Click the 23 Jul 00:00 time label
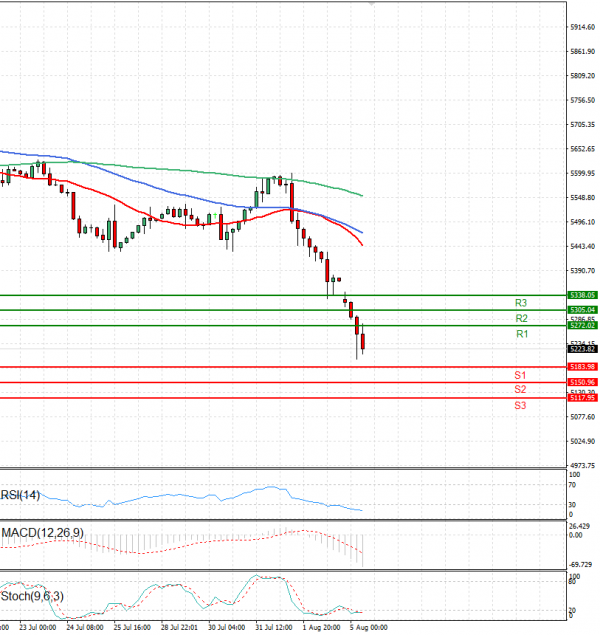This screenshot has width=600, height=635. pyautogui.click(x=38, y=627)
